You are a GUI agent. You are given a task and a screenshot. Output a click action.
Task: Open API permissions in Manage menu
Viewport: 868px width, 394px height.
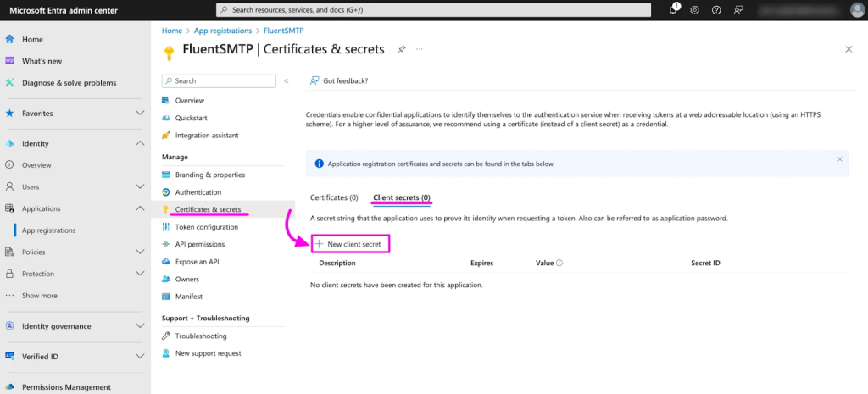pyautogui.click(x=200, y=244)
